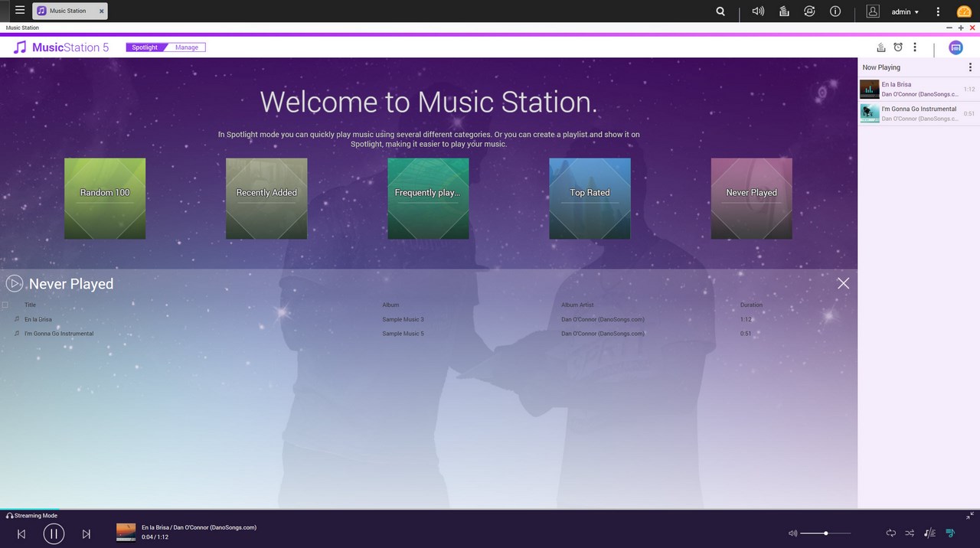Click En la Brisa album art in Now Playing
The height and width of the screenshot is (548, 980).
[x=869, y=89]
